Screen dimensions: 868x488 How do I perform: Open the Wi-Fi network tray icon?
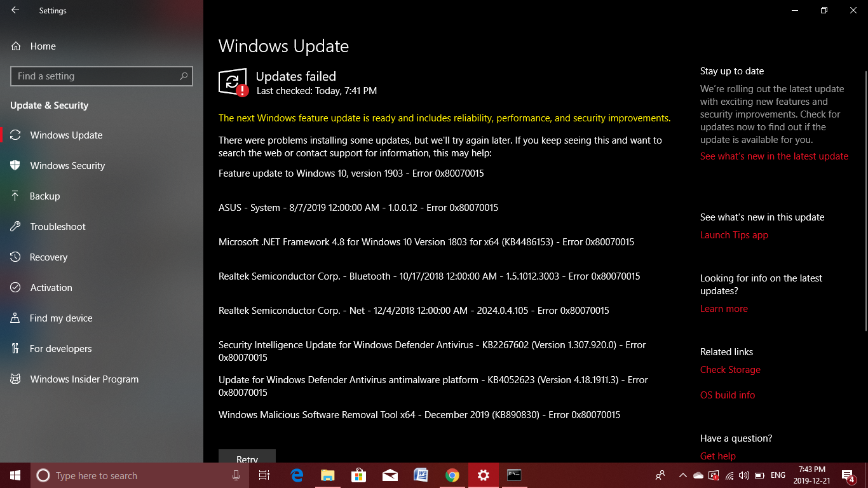[729, 475]
